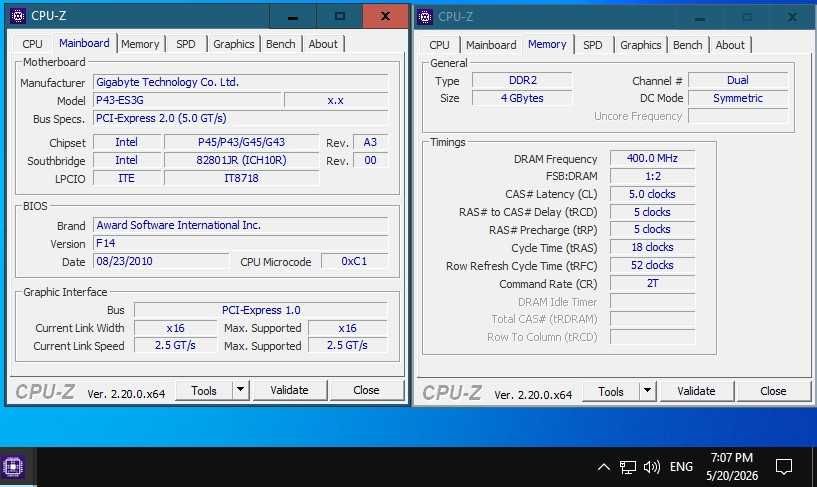
Task: Click the chipset revision A3
Action: tap(370, 142)
